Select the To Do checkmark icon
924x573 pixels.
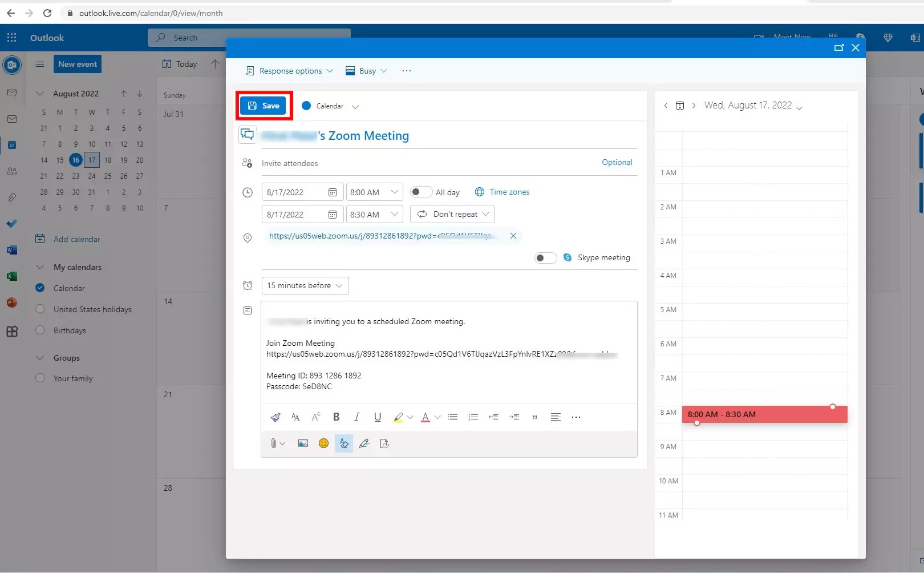point(12,224)
